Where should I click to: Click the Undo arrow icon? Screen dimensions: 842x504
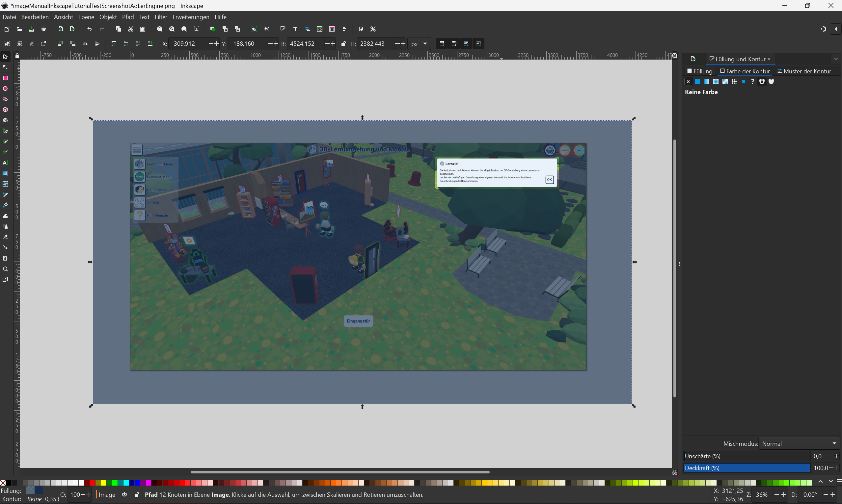tap(89, 29)
